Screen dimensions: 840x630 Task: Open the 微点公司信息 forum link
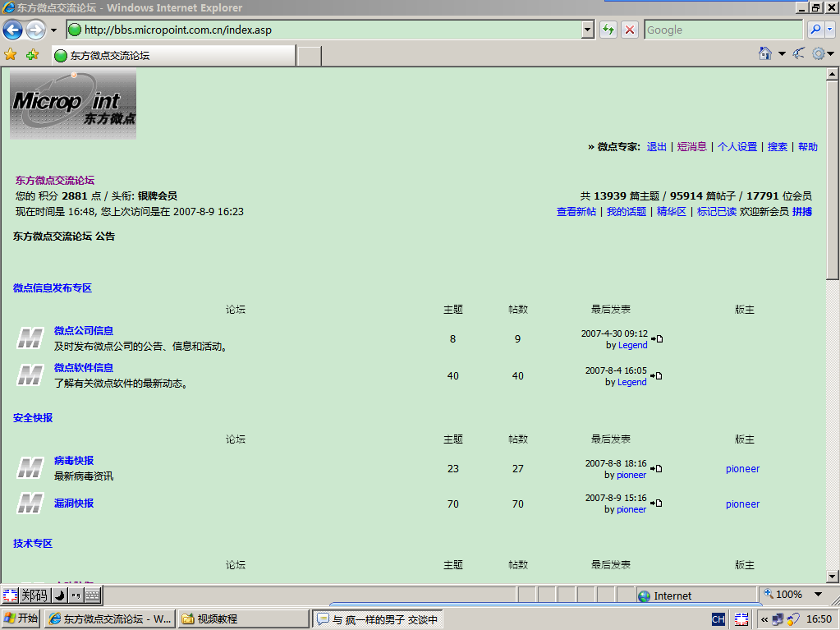pos(84,331)
